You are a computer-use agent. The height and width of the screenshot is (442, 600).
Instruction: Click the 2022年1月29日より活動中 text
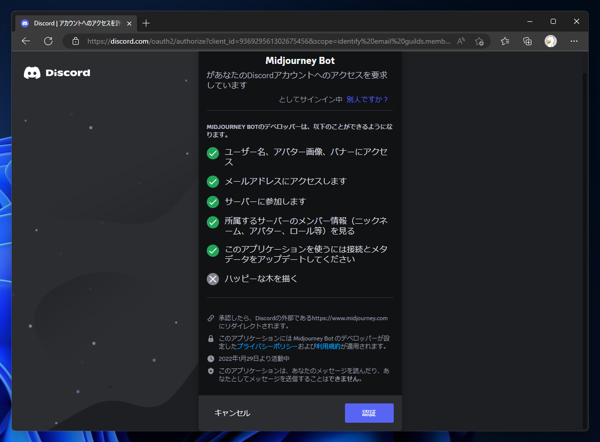(254, 359)
